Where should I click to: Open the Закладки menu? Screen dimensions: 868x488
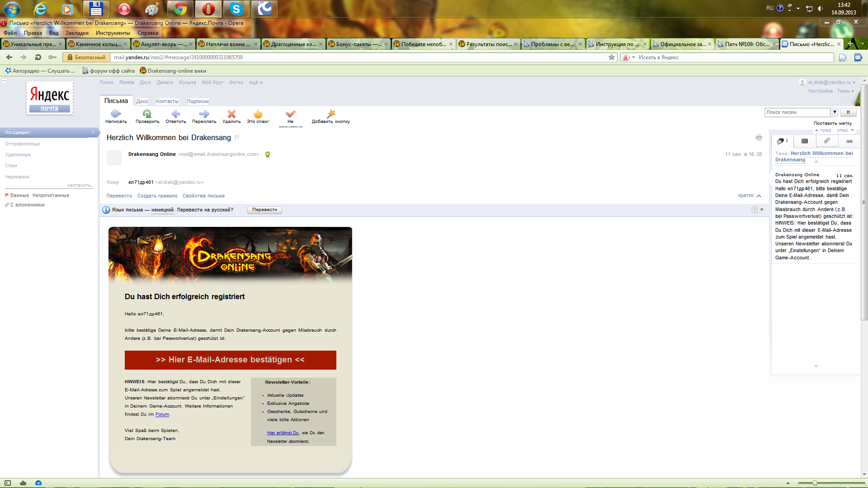tap(77, 33)
